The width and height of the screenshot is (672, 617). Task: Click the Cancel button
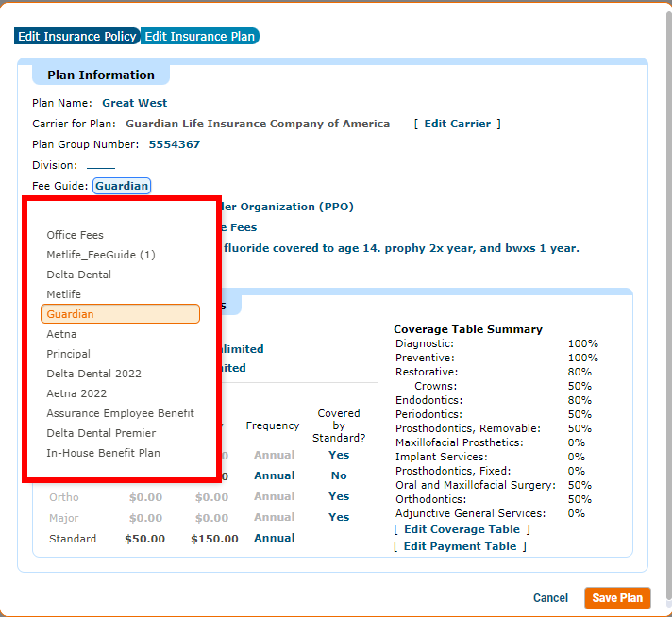550,598
